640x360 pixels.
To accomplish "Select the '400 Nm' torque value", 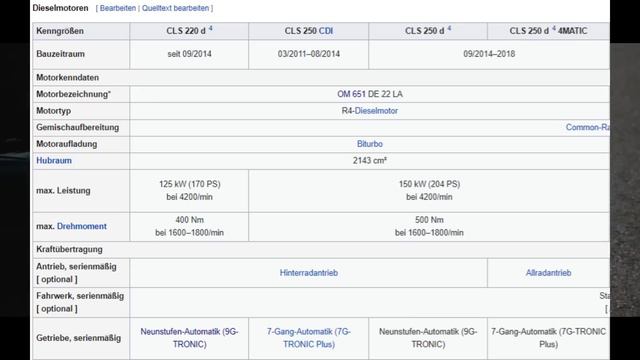I will [189, 220].
